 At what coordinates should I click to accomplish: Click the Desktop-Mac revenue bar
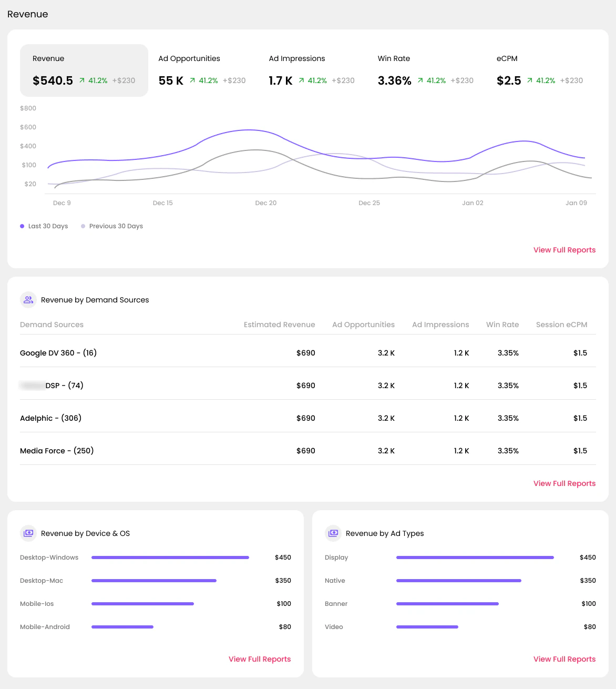point(154,581)
